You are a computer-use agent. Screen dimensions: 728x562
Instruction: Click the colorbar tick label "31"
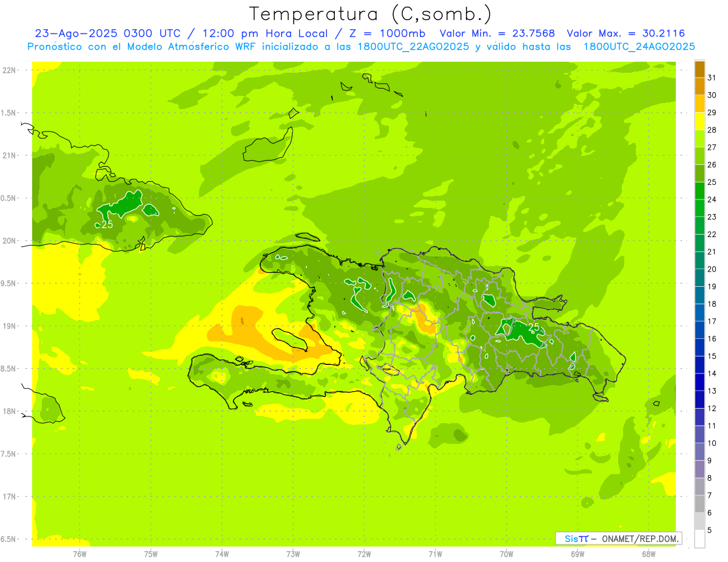click(x=712, y=78)
